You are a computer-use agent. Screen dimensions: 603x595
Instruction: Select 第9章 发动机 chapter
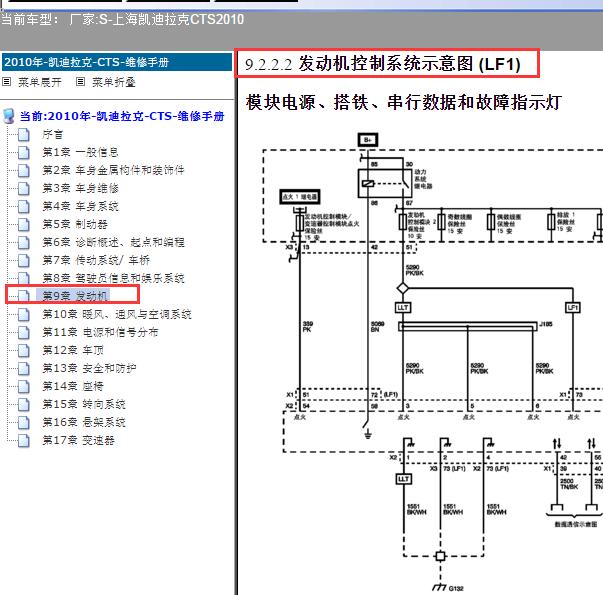click(x=75, y=296)
